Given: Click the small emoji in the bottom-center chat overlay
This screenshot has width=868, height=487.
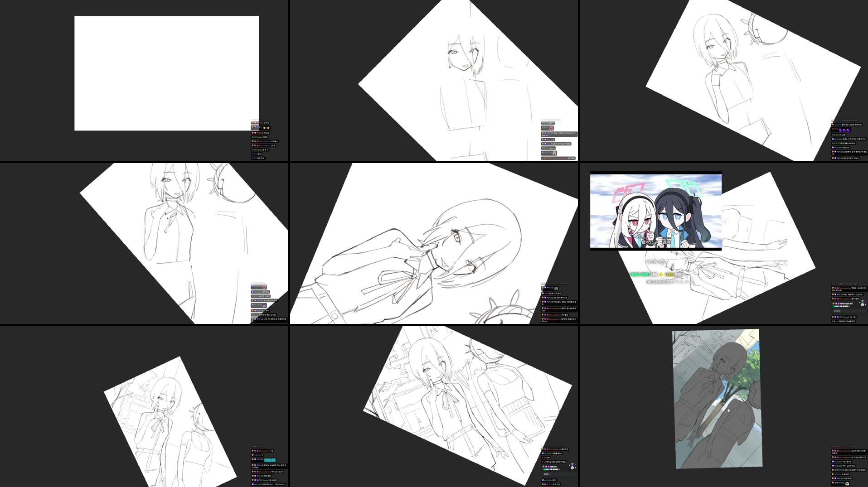Looking at the screenshot, I should (572, 467).
